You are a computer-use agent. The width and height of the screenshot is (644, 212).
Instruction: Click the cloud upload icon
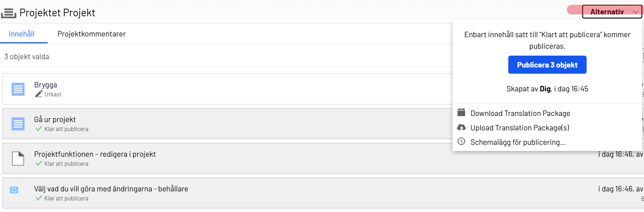pos(461,127)
